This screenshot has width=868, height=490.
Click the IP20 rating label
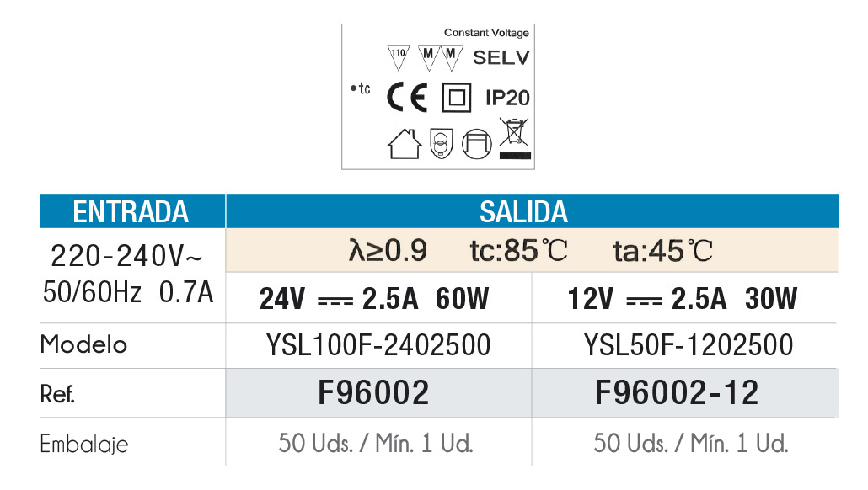pos(507,98)
